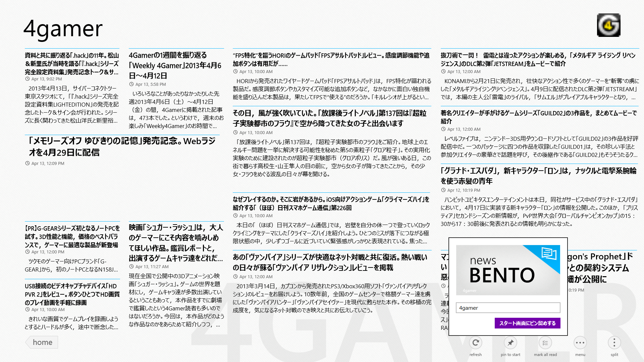This screenshot has width=644, height=362.
Task: Open the メモリーズオフ Webラジオ article headline
Action: [x=122, y=146]
